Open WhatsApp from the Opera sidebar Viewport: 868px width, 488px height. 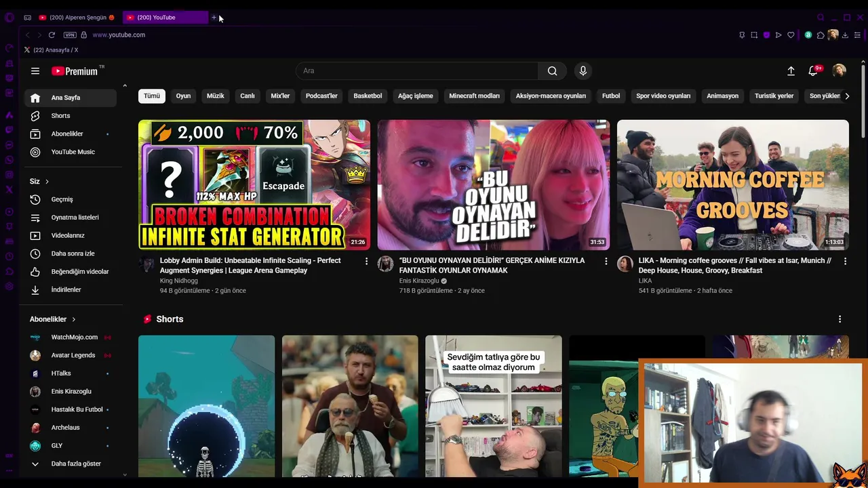coord(9,160)
